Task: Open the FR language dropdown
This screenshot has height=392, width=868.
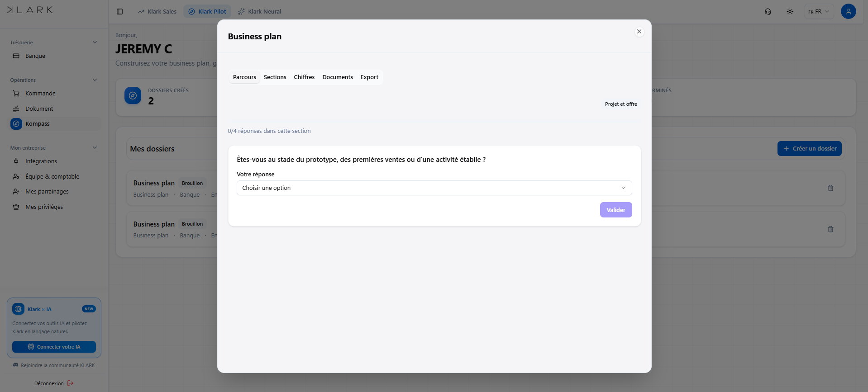Action: click(x=819, y=12)
